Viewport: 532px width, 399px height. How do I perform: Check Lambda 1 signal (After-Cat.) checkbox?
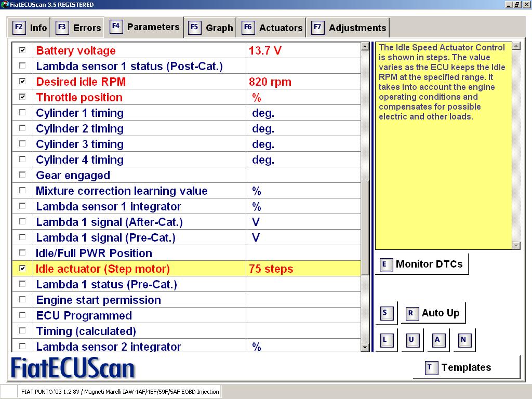(x=22, y=221)
